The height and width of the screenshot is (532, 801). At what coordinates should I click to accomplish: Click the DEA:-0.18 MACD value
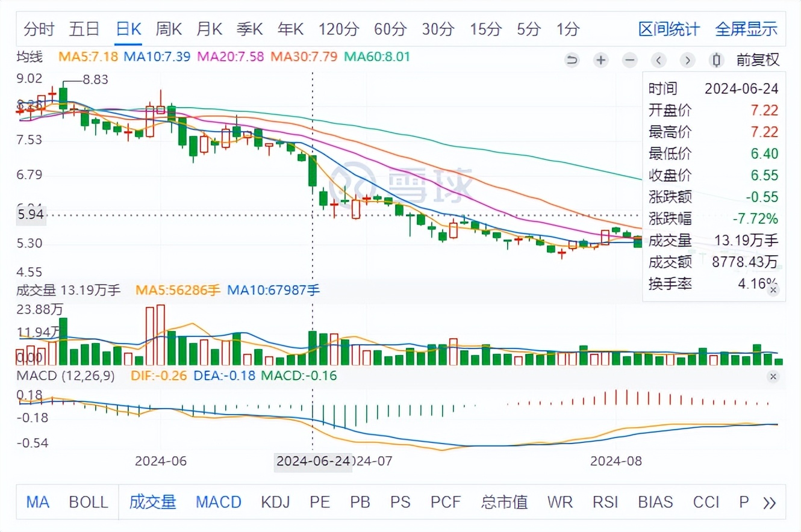225,376
